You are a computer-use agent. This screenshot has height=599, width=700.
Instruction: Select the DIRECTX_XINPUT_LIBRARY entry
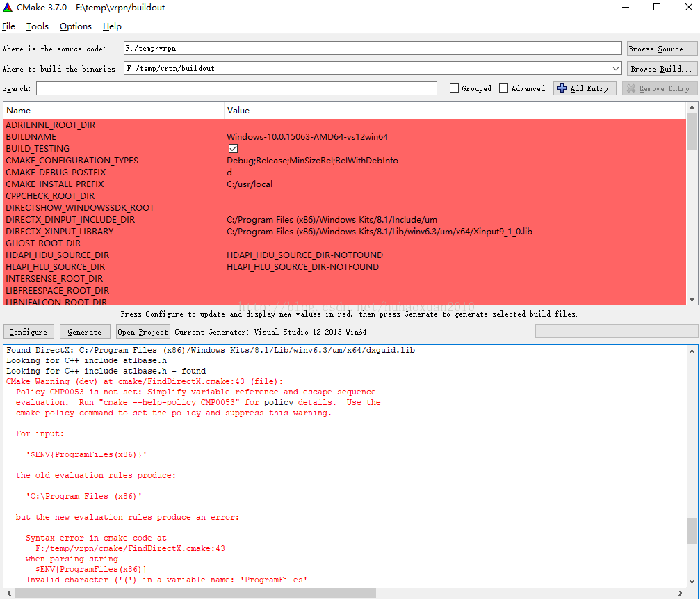(59, 232)
